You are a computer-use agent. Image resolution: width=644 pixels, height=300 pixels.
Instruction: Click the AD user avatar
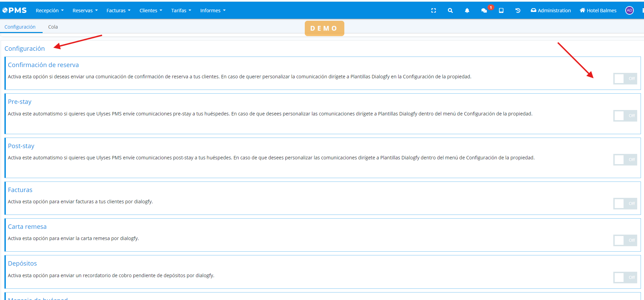click(x=629, y=11)
